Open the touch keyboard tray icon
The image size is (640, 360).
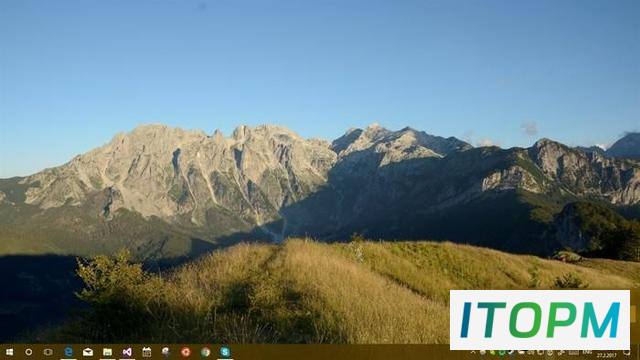point(573,352)
